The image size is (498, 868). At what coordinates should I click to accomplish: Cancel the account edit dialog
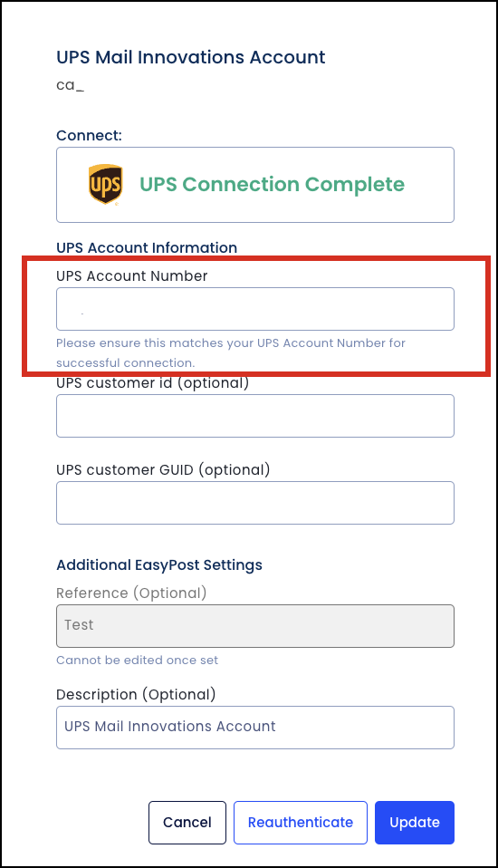pyautogui.click(x=187, y=823)
